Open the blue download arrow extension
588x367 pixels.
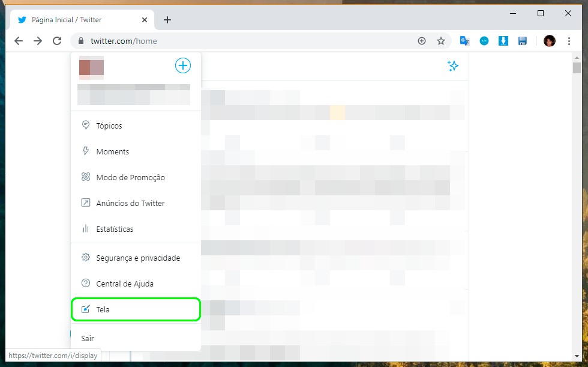503,41
